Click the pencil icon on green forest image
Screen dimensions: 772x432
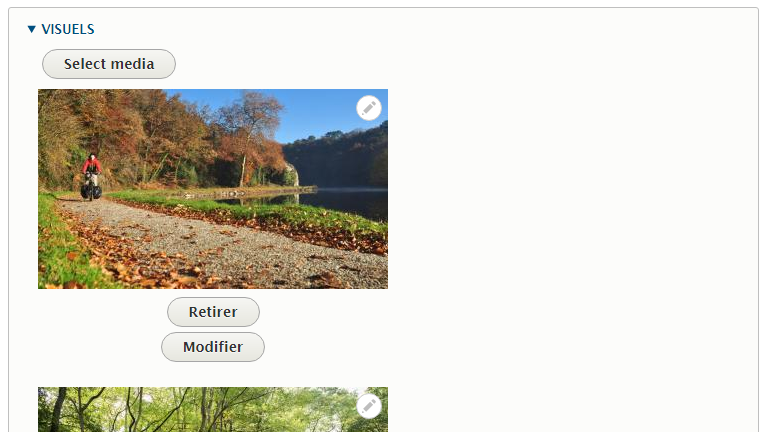pyautogui.click(x=369, y=406)
